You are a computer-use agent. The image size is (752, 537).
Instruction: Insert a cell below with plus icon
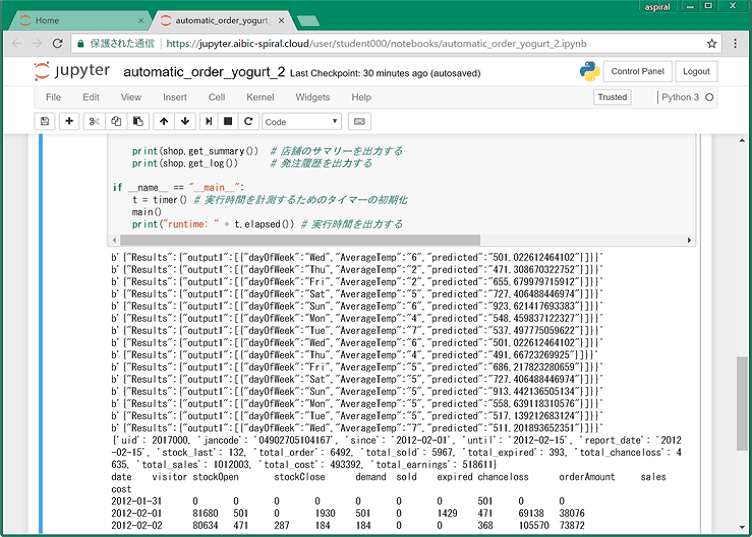(x=69, y=121)
